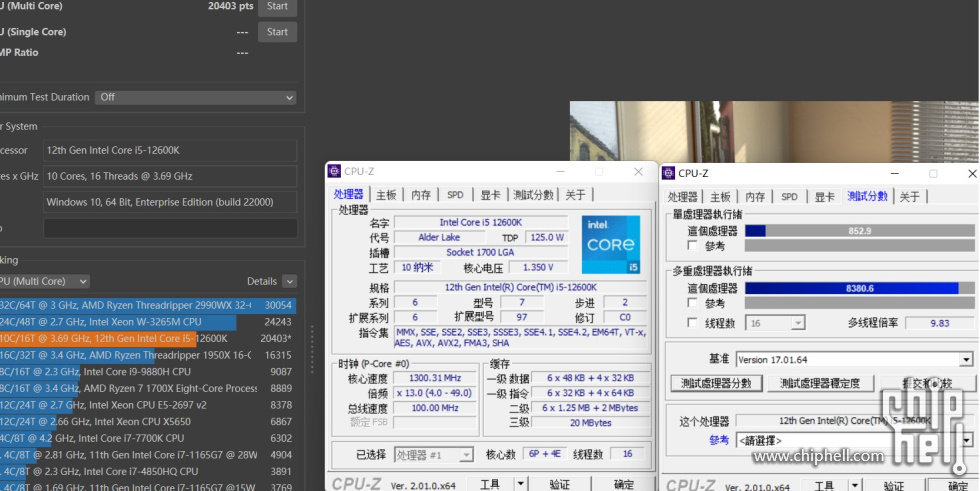The image size is (980, 491).
Task: Click 測試處理器分數 button
Action: (x=716, y=383)
